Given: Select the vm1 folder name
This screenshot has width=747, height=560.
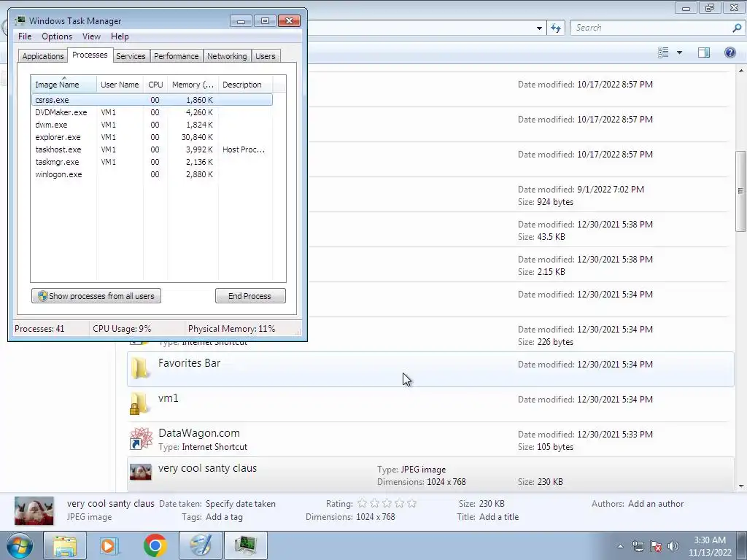Looking at the screenshot, I should coord(169,398).
